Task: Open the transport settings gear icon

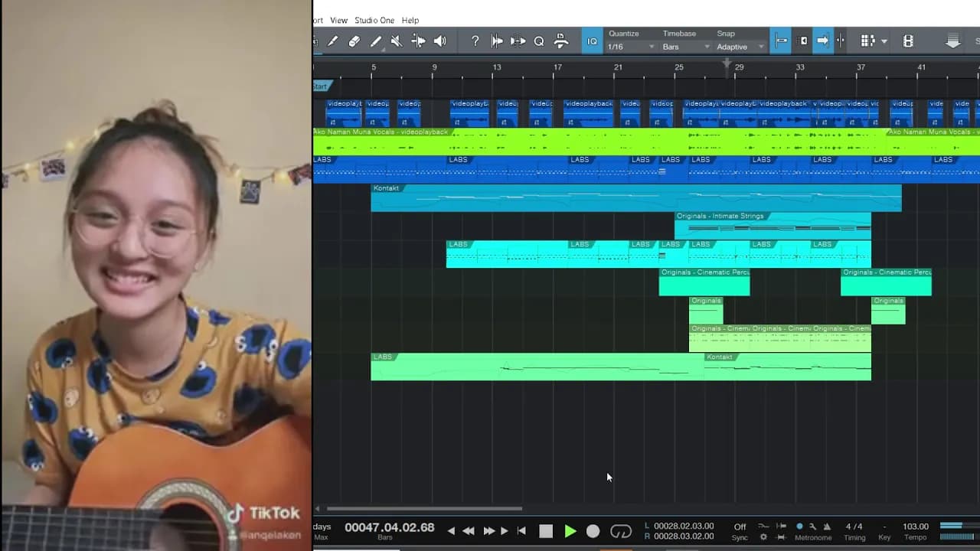Action: pos(763,537)
